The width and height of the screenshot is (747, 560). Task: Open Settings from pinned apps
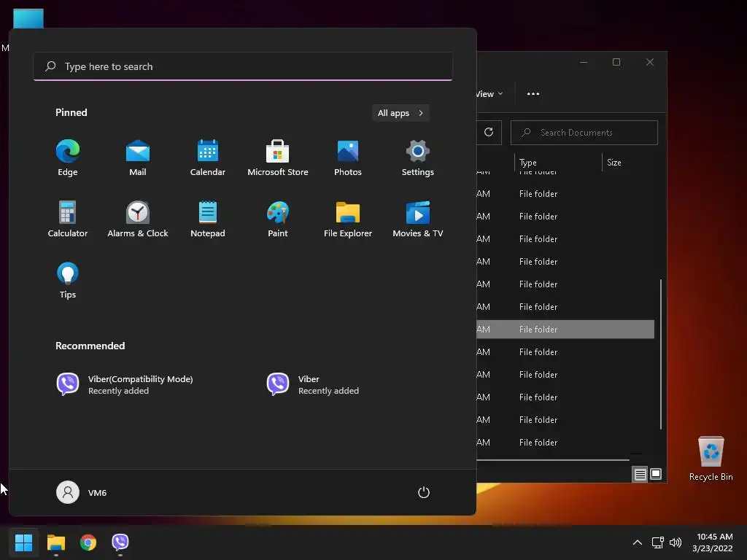click(418, 157)
